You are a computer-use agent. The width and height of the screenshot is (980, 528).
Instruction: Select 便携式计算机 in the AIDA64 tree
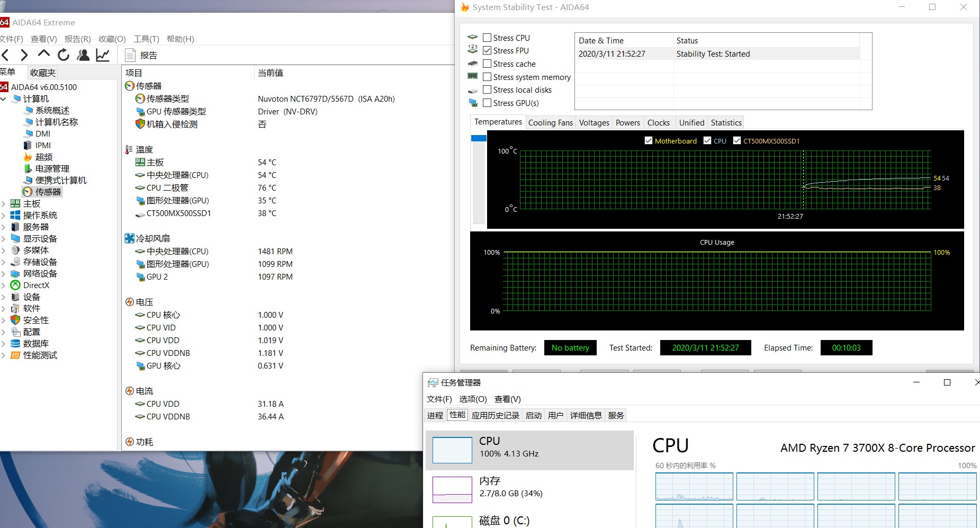pos(60,180)
